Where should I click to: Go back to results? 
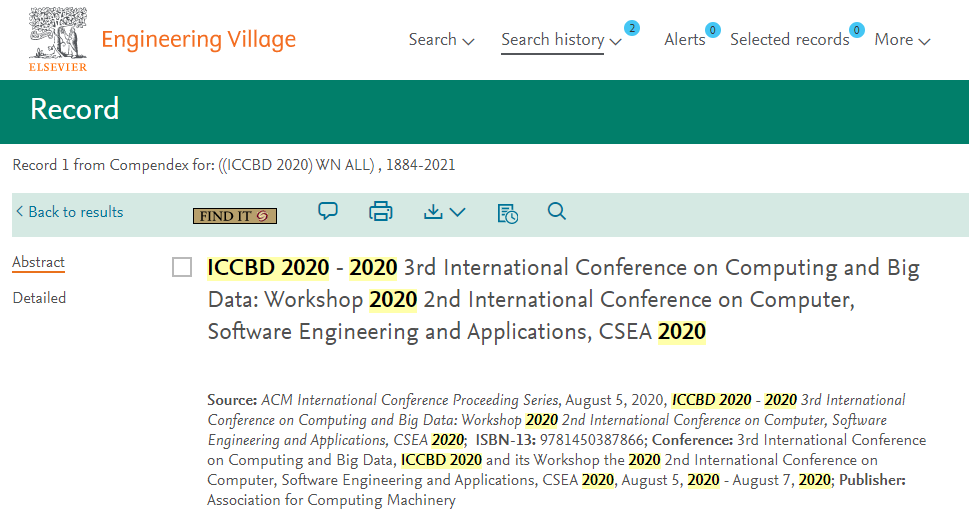click(69, 212)
